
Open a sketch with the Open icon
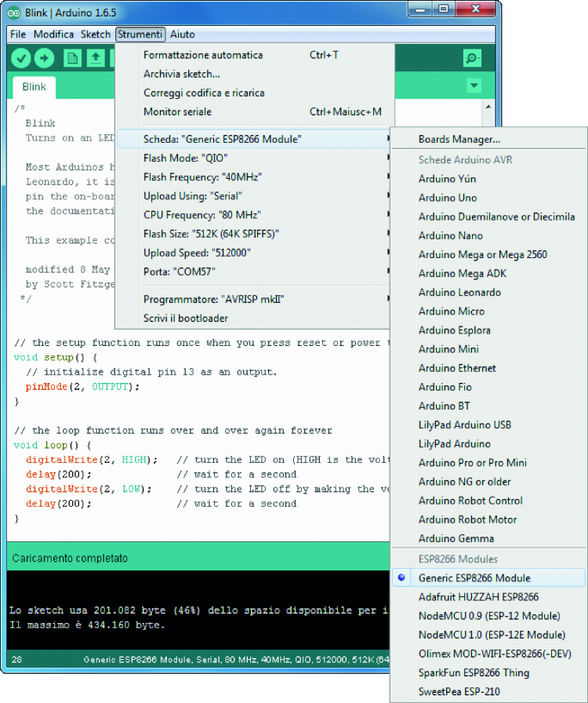96,58
